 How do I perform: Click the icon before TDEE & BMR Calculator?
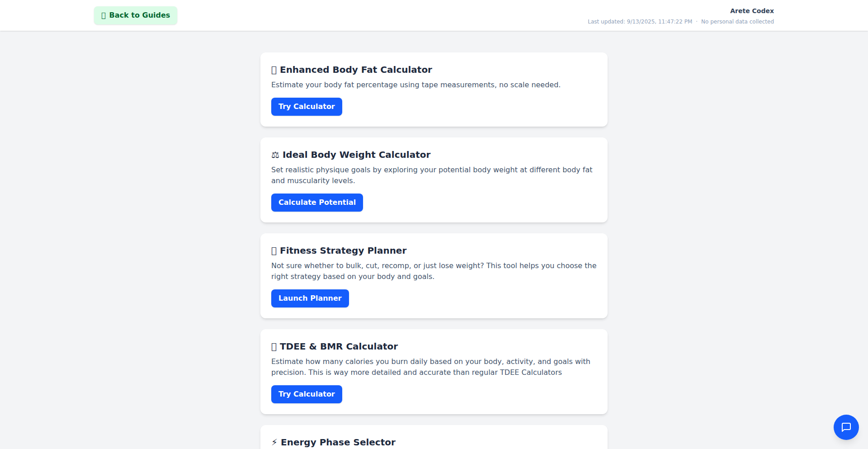[x=274, y=347]
